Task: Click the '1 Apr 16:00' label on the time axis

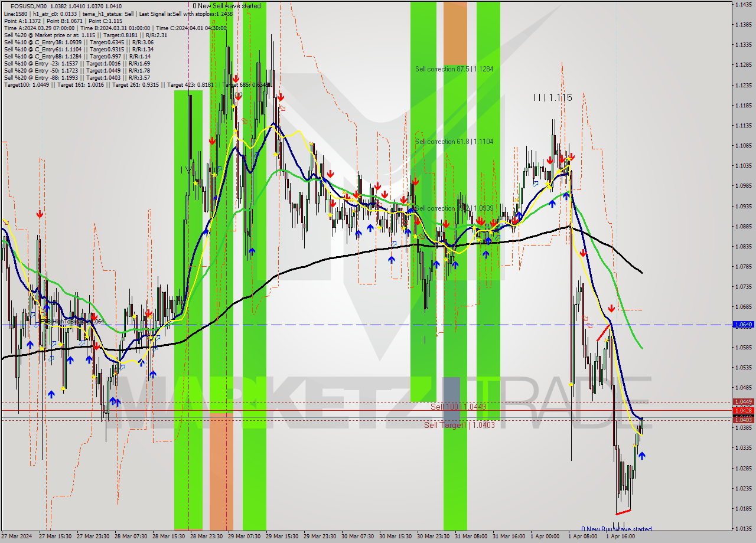Action: point(620,536)
